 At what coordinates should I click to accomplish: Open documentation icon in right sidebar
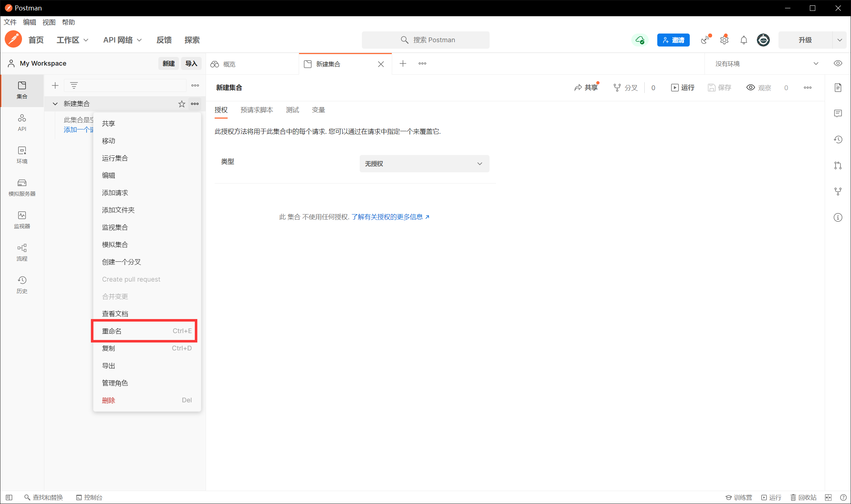[x=838, y=88]
